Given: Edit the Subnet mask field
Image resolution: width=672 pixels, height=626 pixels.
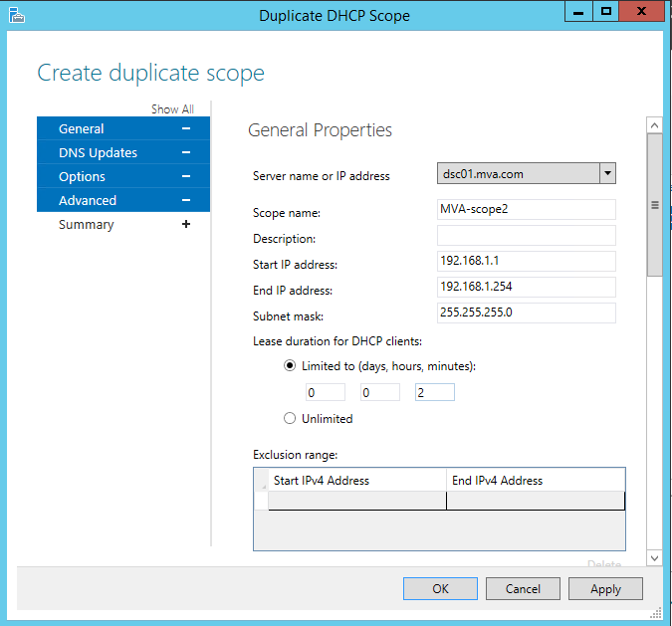Looking at the screenshot, I should coord(527,313).
